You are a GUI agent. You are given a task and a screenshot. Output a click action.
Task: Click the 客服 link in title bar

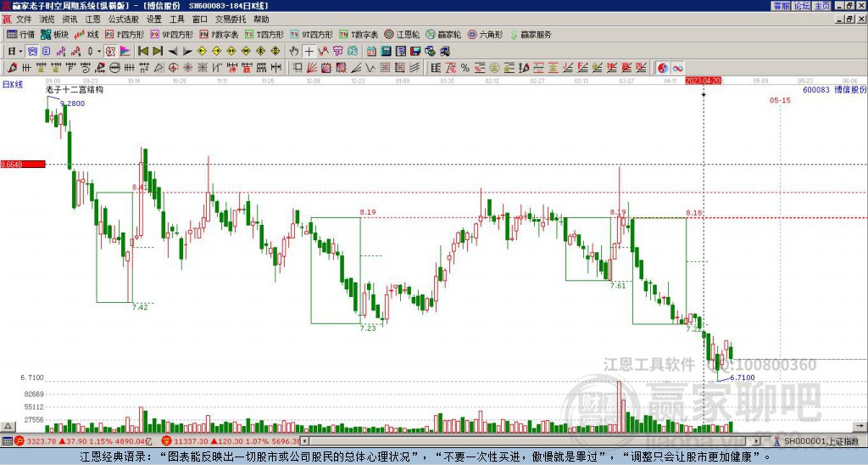[x=782, y=6]
